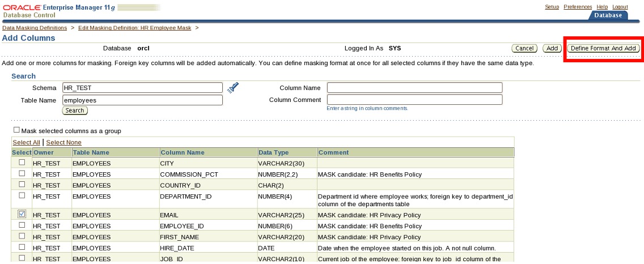Switch to the Database tab
The image size is (644, 264).
tap(608, 15)
